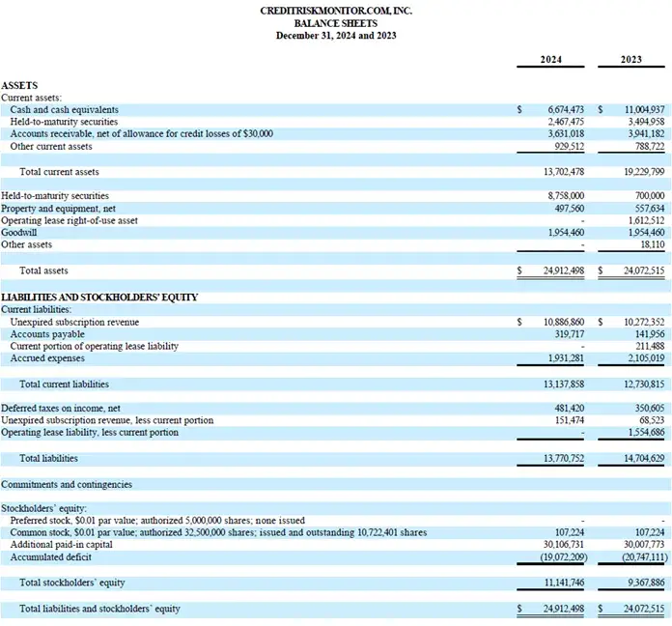Viewport: 672px width, 626px height.
Task: Select the Commitments and contingencies label
Action: tap(67, 484)
